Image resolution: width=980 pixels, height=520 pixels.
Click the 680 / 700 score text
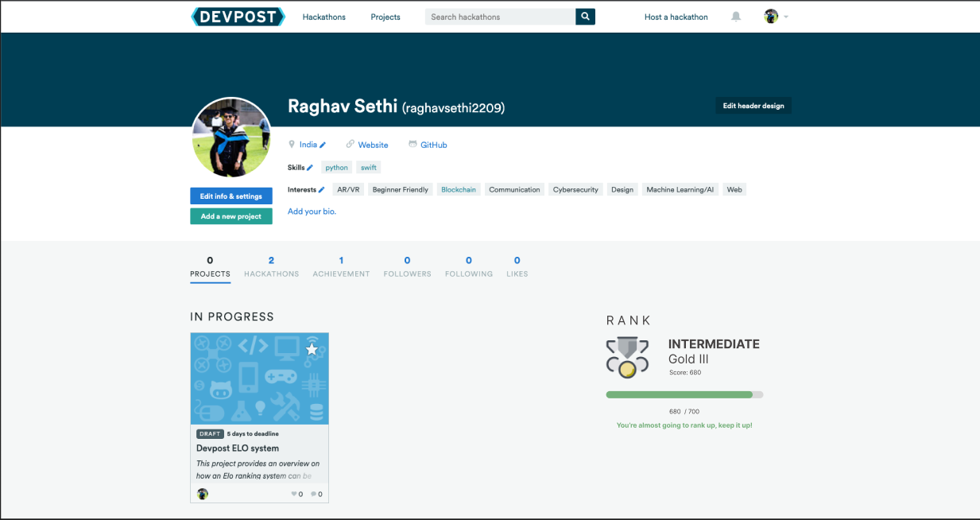pyautogui.click(x=684, y=412)
